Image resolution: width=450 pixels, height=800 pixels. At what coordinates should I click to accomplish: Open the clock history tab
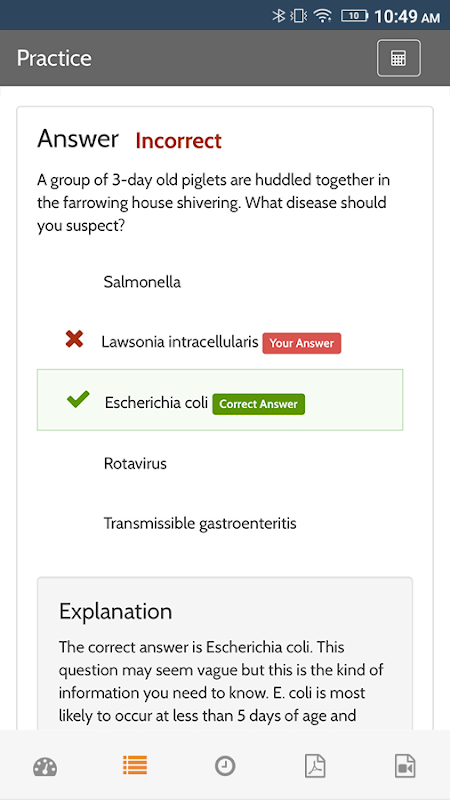[225, 766]
